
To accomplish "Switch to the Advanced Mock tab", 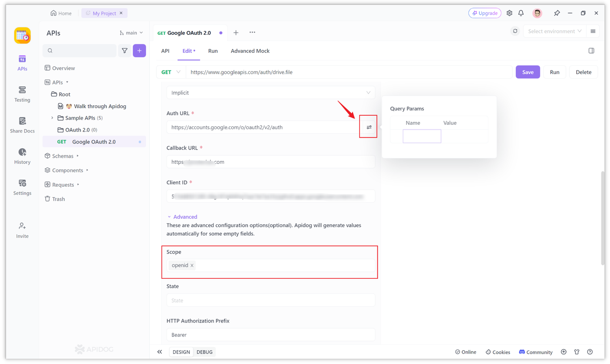I will (250, 51).
